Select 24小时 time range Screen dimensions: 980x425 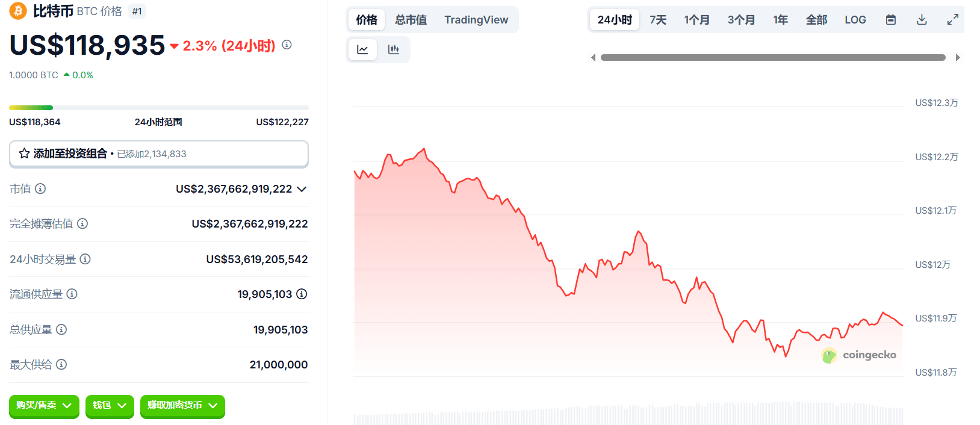pos(615,20)
